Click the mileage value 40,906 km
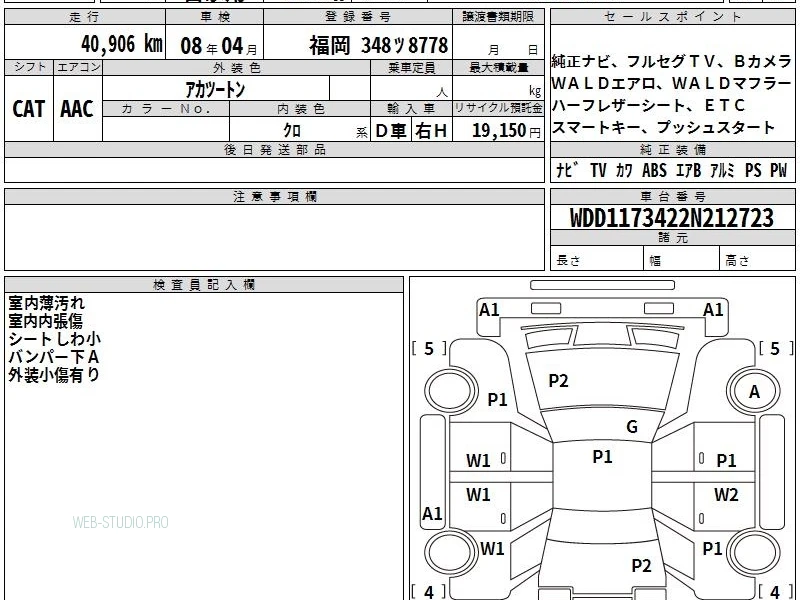 (122, 44)
